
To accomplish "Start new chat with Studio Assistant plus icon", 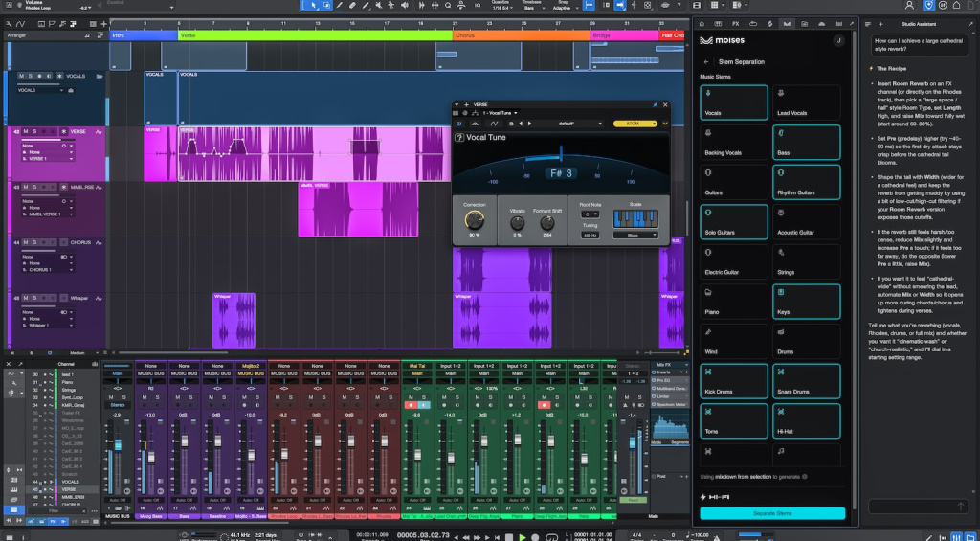I will (x=880, y=24).
